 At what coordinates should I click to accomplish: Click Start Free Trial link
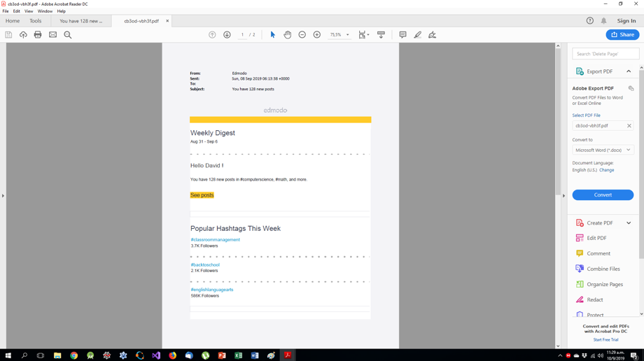605,339
